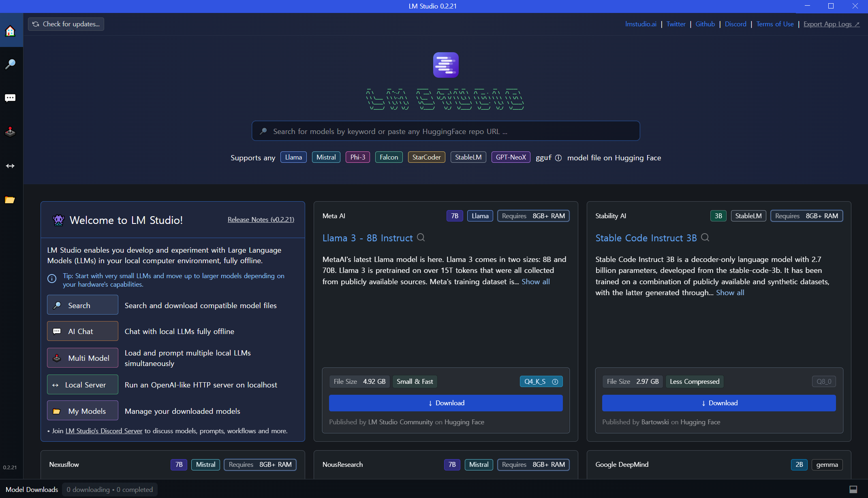The width and height of the screenshot is (868, 498).
Task: Click the Welcome alien mascot icon
Action: 58,220
